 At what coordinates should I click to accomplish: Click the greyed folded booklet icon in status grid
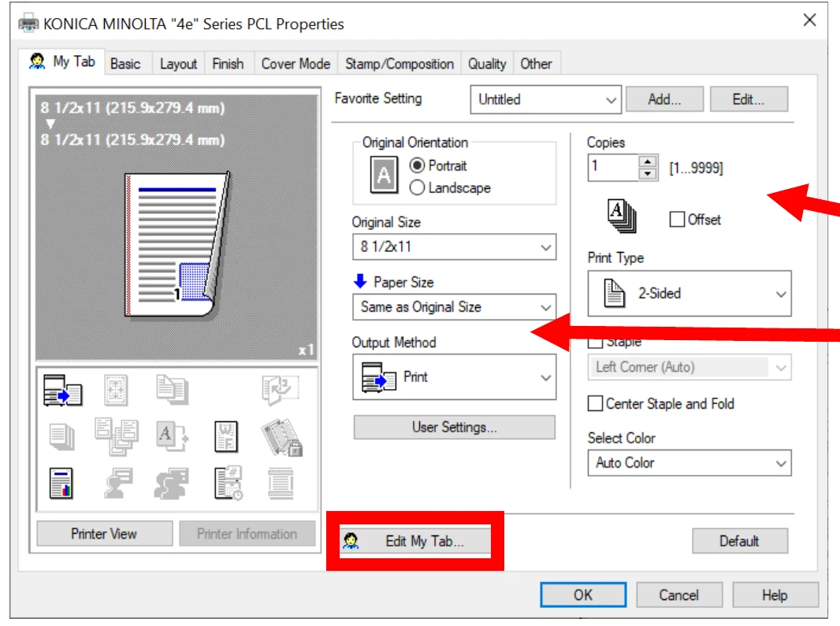pos(281,390)
